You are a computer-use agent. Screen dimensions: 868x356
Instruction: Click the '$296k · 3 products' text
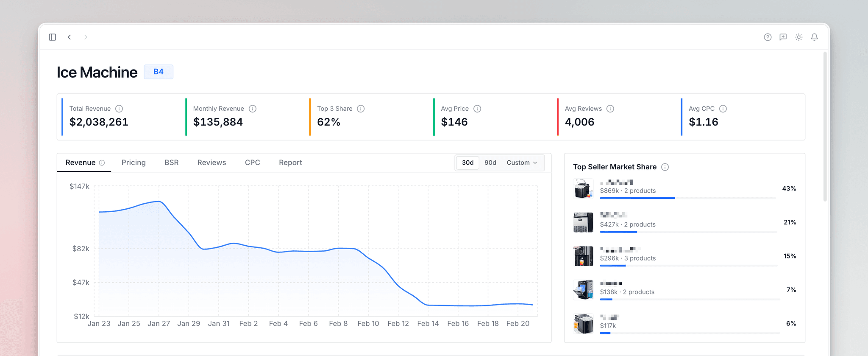tap(628, 258)
